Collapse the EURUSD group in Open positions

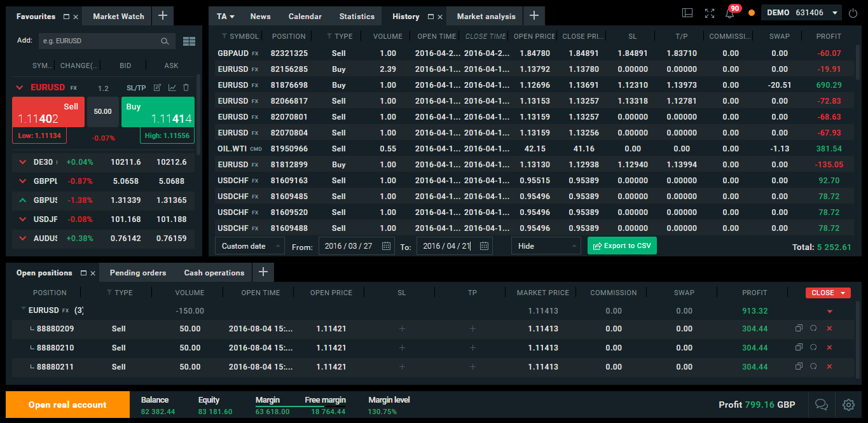click(24, 310)
